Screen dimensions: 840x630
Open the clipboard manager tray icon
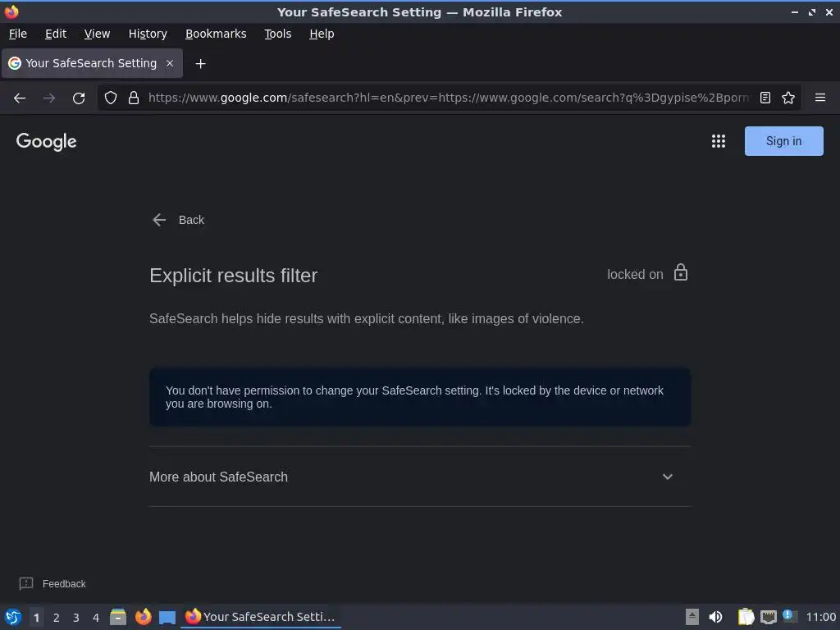(746, 617)
